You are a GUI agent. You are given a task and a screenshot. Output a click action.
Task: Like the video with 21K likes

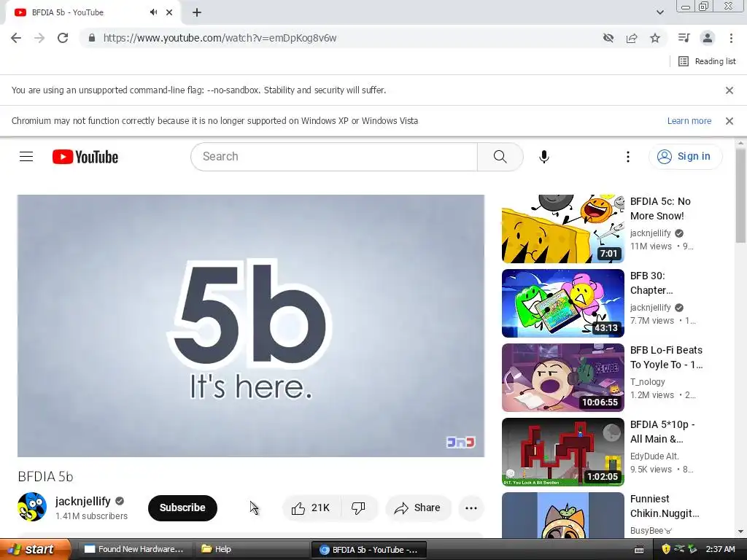click(x=311, y=508)
